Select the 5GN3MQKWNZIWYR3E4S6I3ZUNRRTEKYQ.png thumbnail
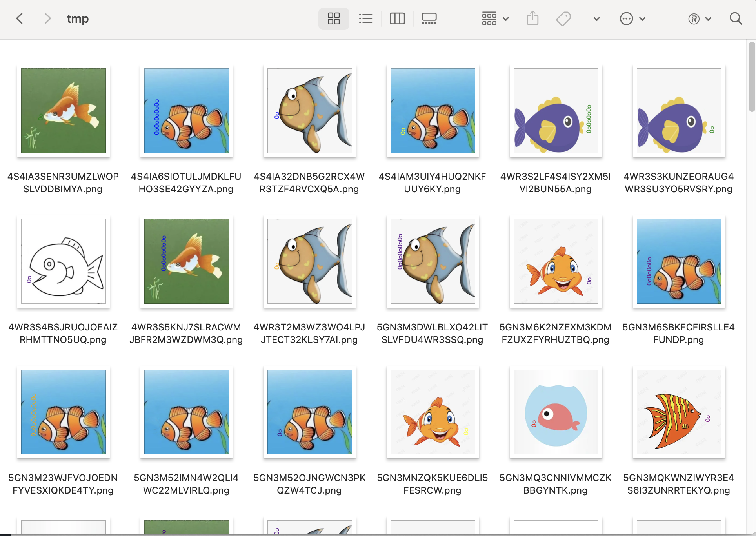Viewport: 756px width, 536px height. (x=679, y=412)
